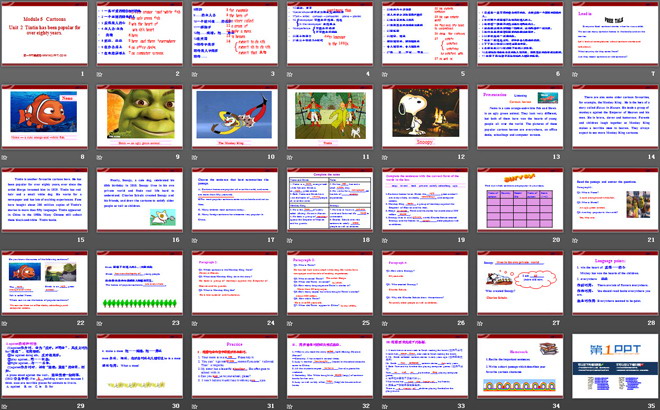Select slide 21 thumbnail
This screenshot has width=660, height=410.
(615, 200)
